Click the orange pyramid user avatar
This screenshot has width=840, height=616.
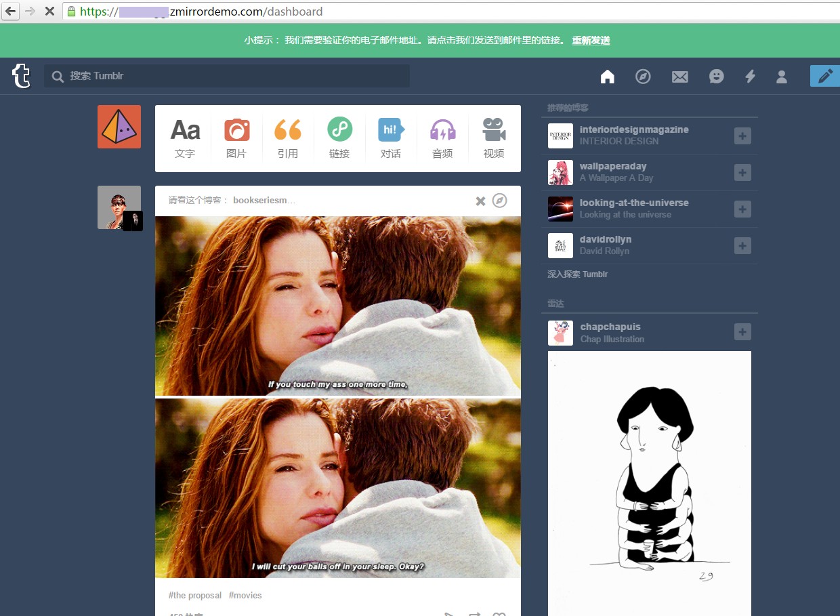pos(119,127)
